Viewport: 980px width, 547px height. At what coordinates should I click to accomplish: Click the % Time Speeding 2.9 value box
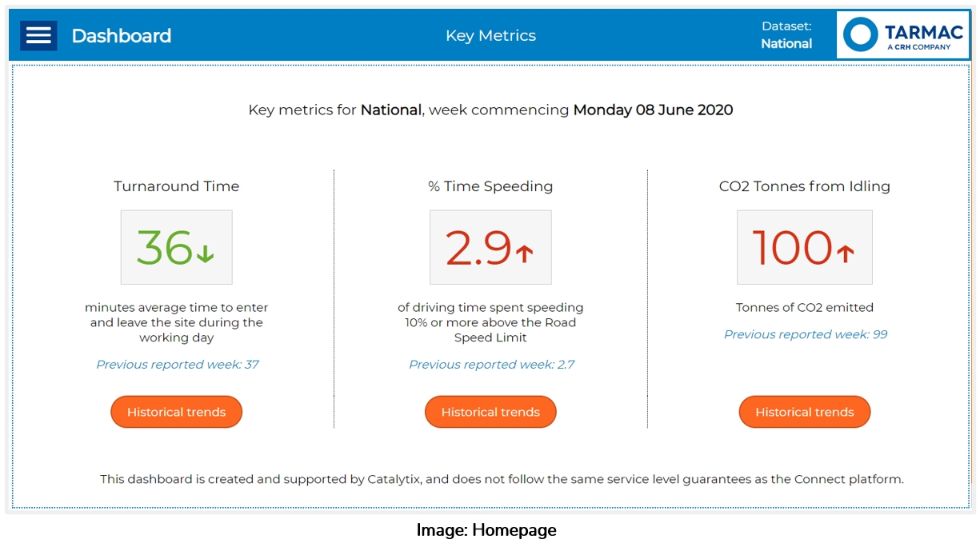[x=490, y=247]
